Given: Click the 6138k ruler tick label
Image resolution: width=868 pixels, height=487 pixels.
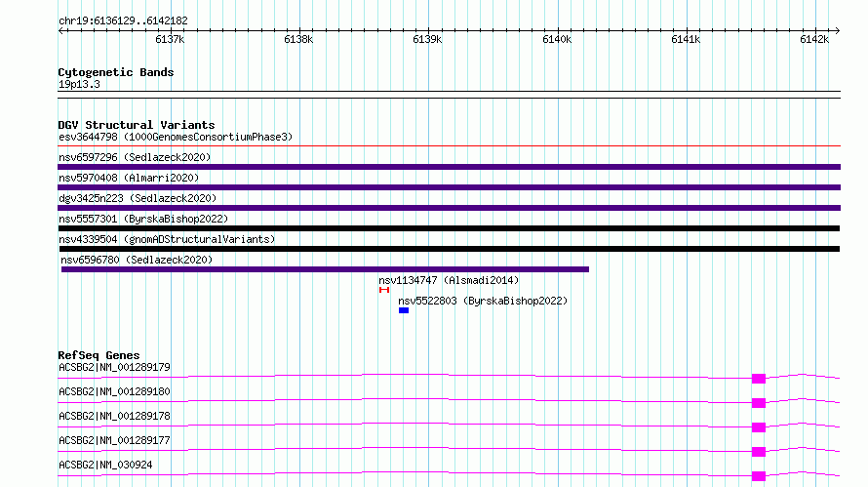Looking at the screenshot, I should pyautogui.click(x=298, y=39).
